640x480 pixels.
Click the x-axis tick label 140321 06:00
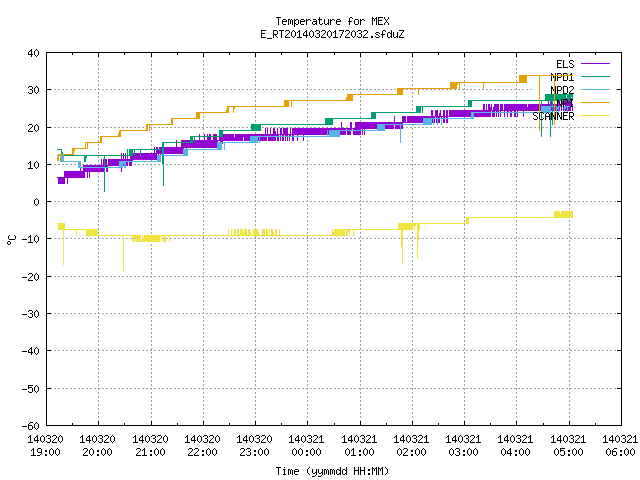(620, 446)
